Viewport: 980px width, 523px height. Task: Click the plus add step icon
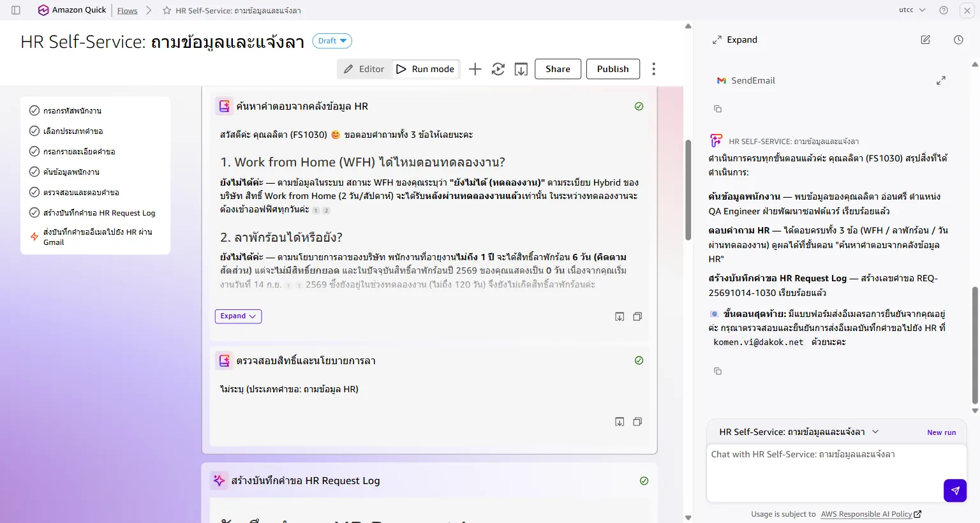click(475, 69)
